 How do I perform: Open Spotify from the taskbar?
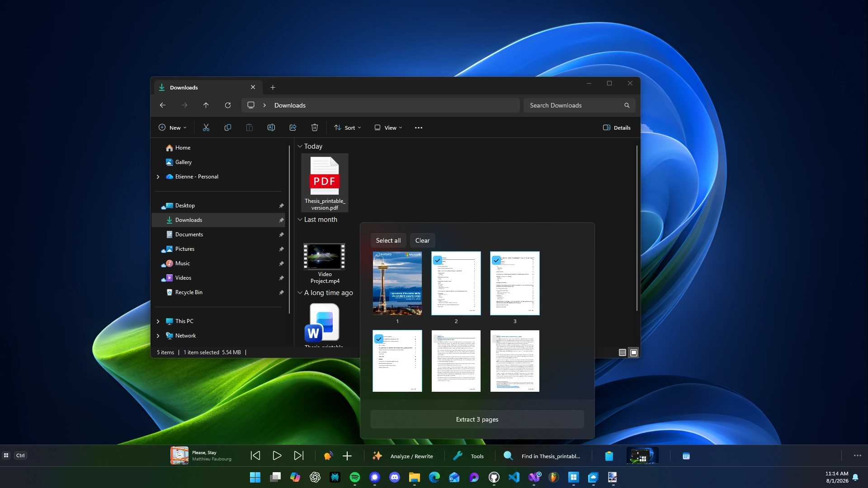pyautogui.click(x=355, y=477)
